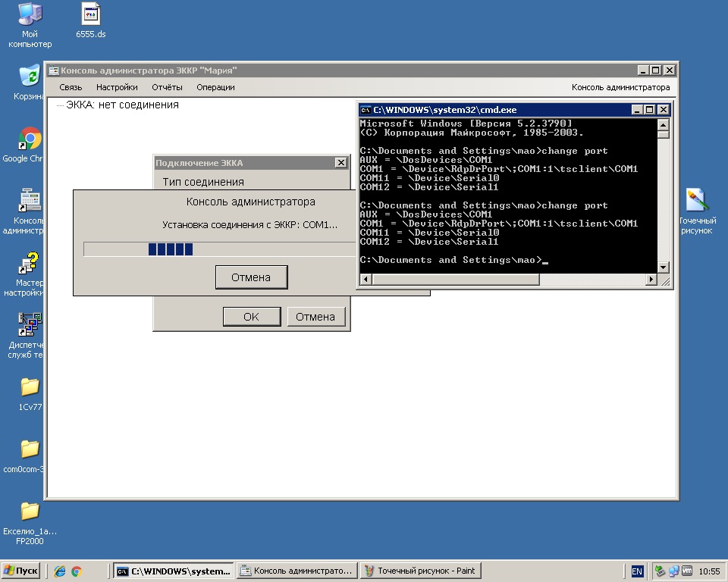This screenshot has height=582, width=728.
Task: Select the 'ЭККА: нет соединения' tree item
Action: click(122, 105)
